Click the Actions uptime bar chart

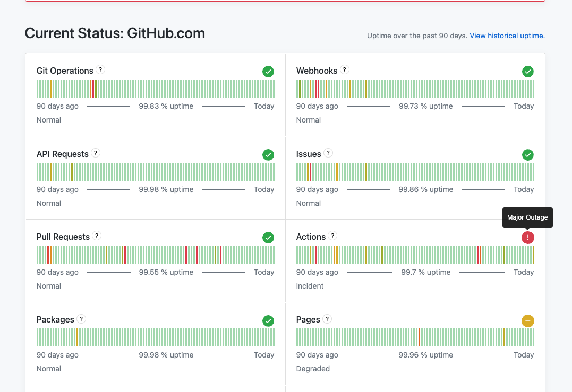coord(415,255)
